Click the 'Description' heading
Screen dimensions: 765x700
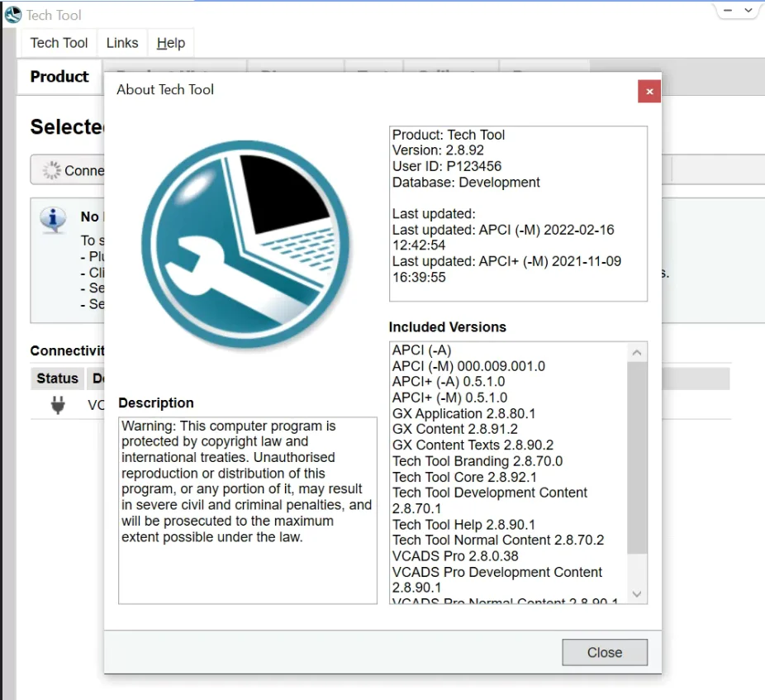click(x=155, y=402)
